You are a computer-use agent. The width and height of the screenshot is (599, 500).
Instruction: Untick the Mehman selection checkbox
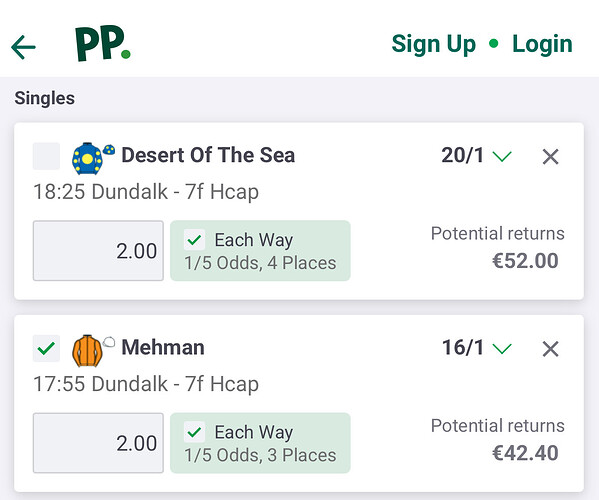point(46,348)
